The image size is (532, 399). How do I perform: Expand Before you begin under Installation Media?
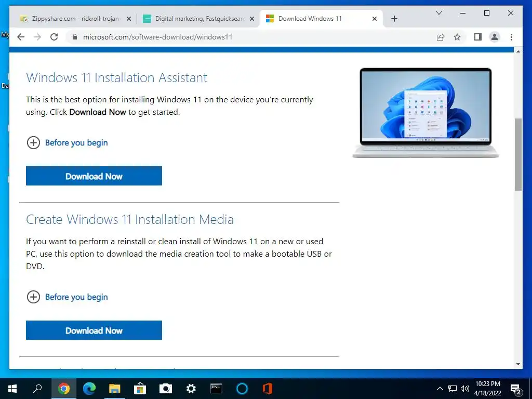click(67, 297)
